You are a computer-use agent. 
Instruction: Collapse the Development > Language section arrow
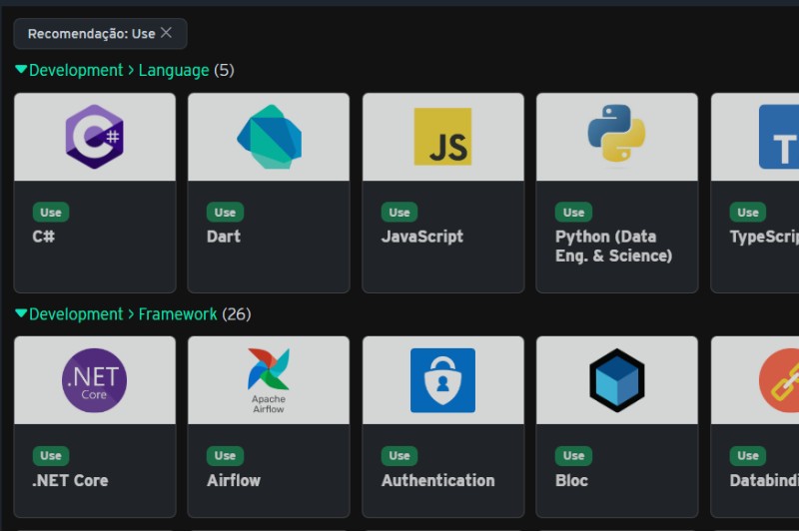pyautogui.click(x=21, y=69)
